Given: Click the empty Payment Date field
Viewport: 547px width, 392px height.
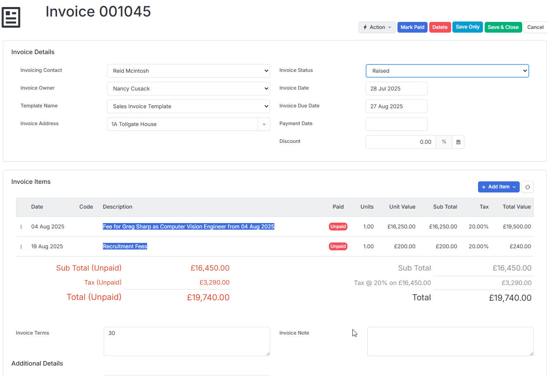Looking at the screenshot, I should coord(397,124).
